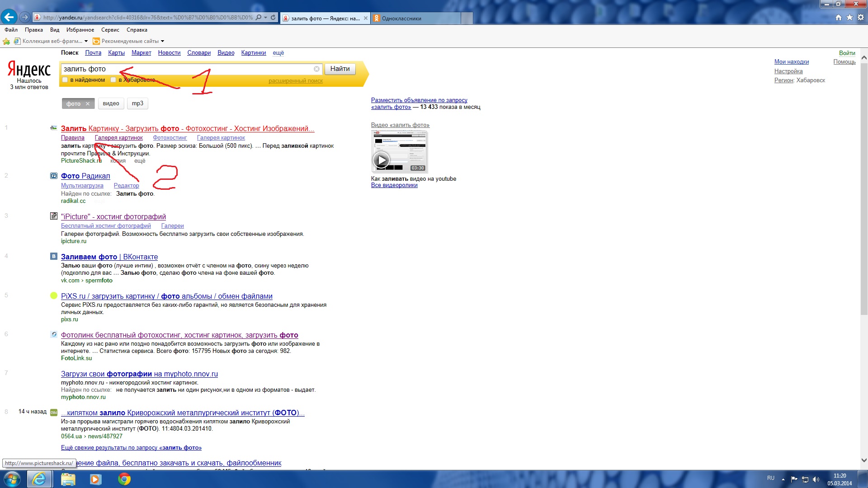
Task: Open Windows Explorer folder in taskbar
Action: [68, 479]
